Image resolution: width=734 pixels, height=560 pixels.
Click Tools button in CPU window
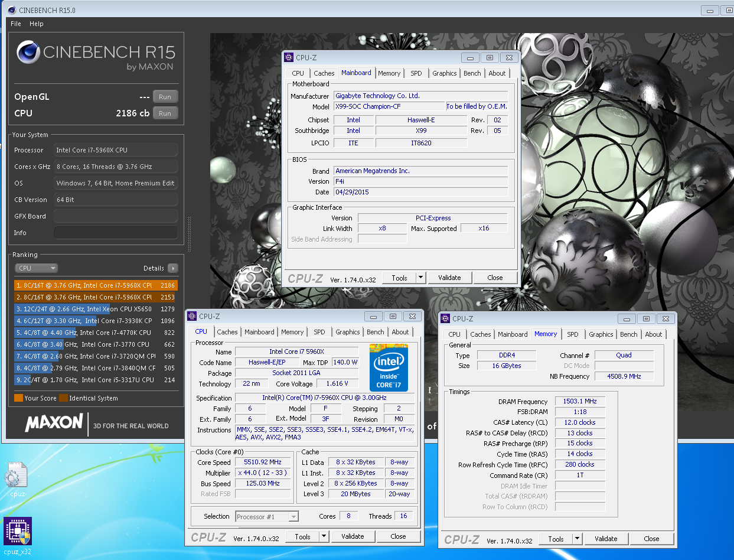(303, 536)
